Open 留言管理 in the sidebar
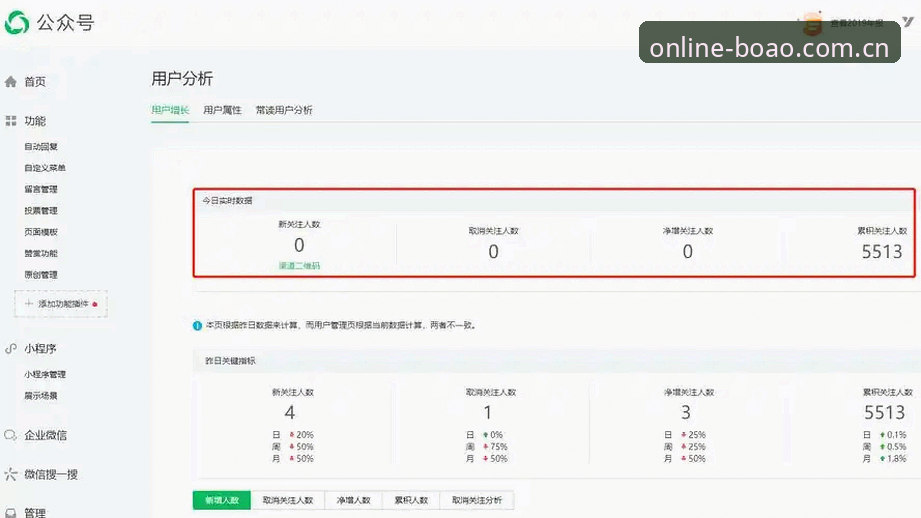This screenshot has width=921, height=518. pyautogui.click(x=41, y=189)
